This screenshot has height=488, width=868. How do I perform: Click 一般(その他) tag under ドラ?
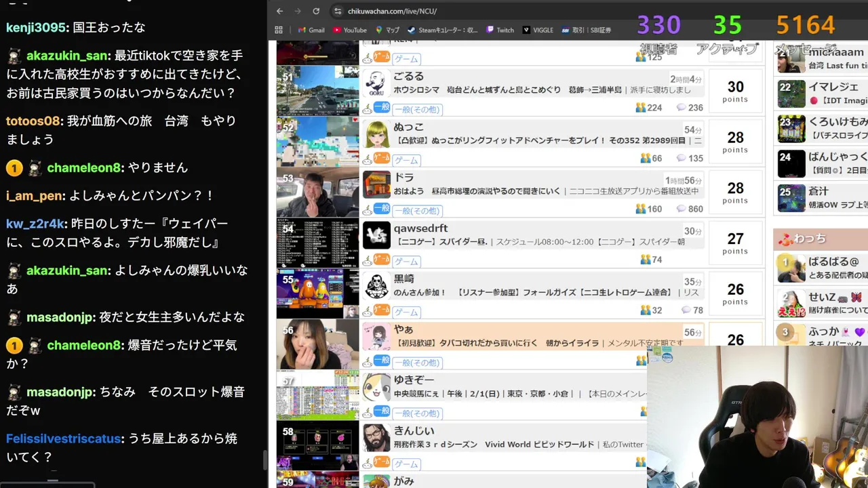(x=416, y=211)
